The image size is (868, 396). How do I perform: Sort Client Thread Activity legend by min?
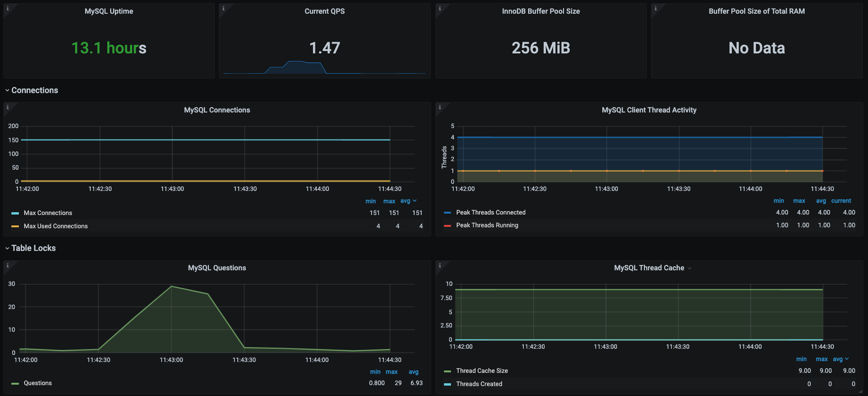pos(779,201)
